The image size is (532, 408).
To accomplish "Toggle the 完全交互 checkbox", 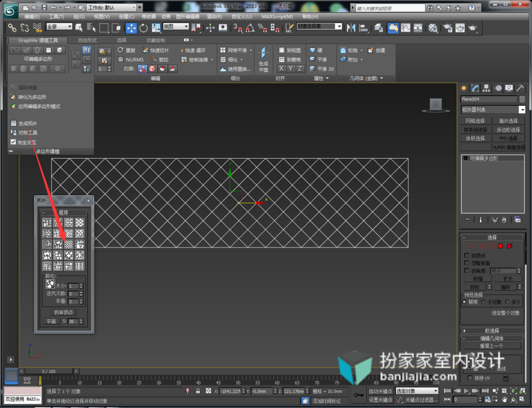I will [13, 142].
